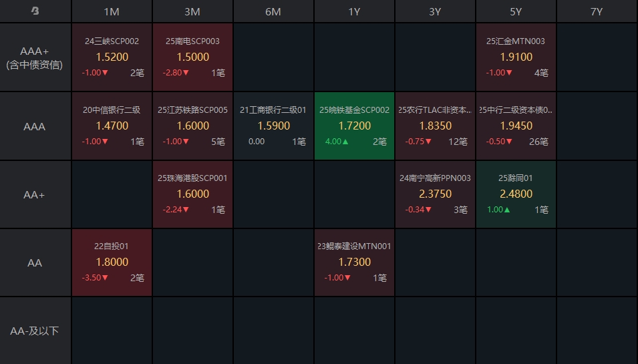
Task: Open the 25江苏铁路SCP005 cell
Action: click(192, 126)
